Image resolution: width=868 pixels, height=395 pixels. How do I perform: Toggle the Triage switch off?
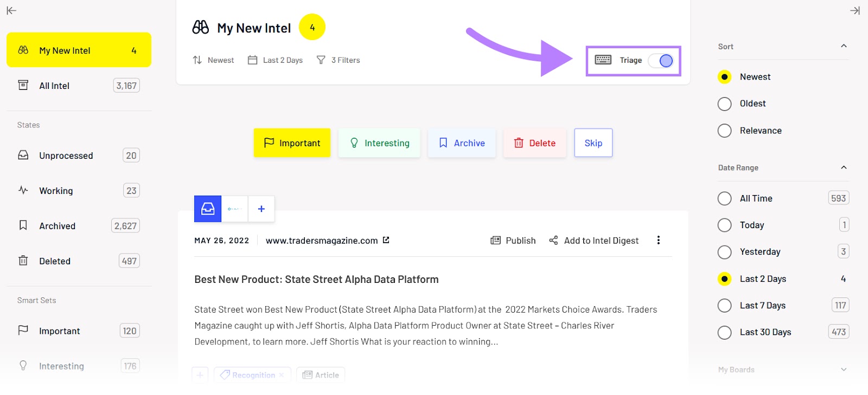click(661, 61)
